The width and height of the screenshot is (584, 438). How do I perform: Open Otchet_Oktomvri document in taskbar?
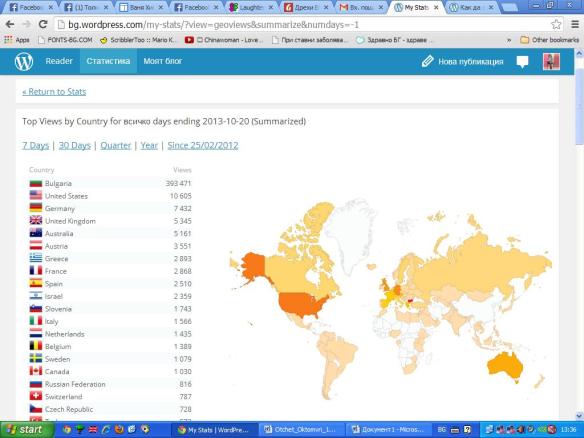pos(302,430)
